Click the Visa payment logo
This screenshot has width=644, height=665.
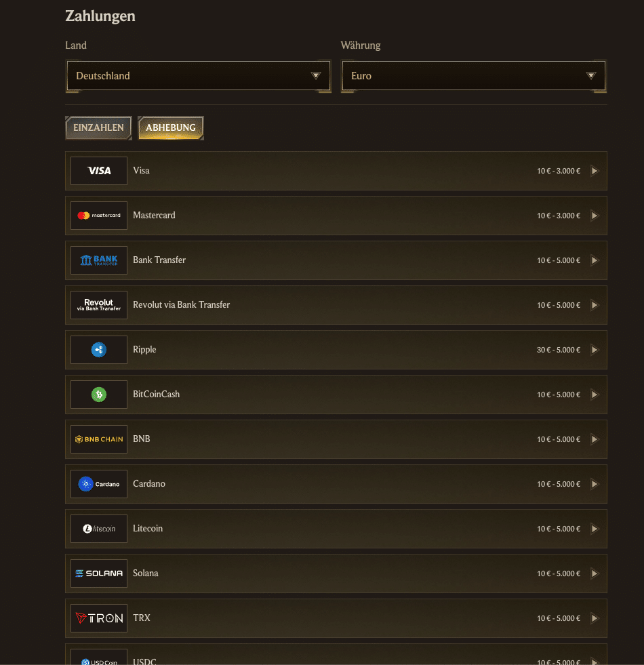[98, 171]
